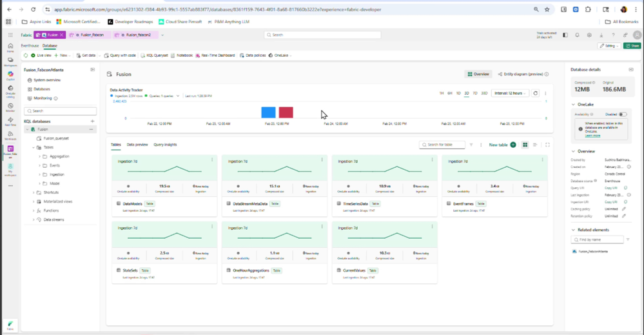Open Workloads in the left rail

click(10, 136)
